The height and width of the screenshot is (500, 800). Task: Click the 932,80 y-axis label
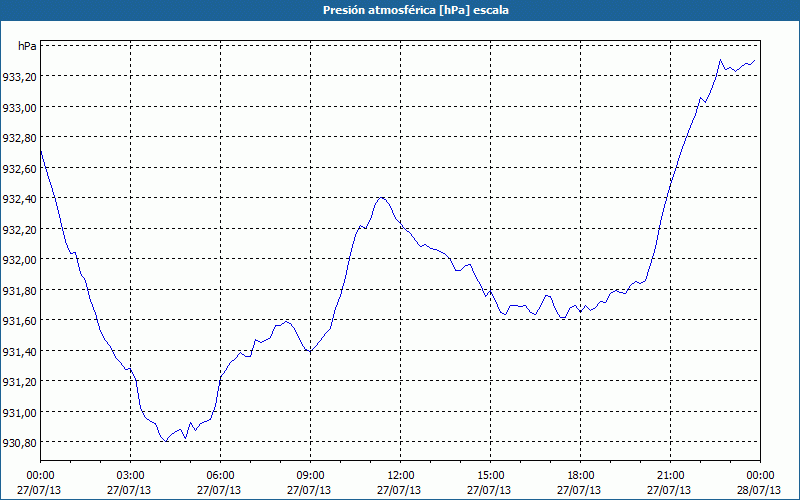[x=19, y=138]
